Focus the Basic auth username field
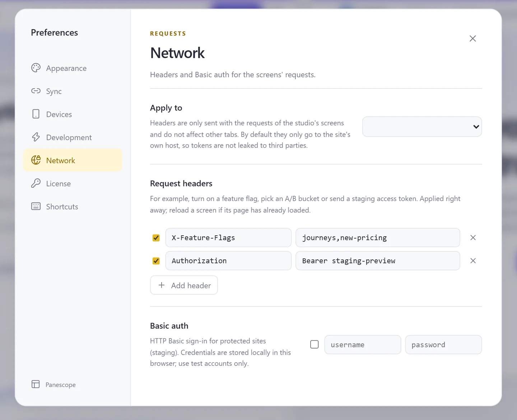 pyautogui.click(x=363, y=345)
